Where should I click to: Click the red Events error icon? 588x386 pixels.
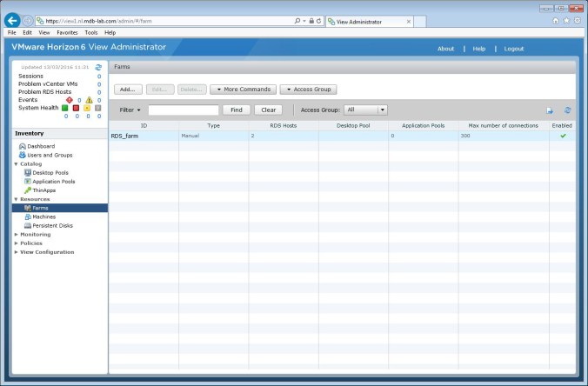[x=70, y=100]
